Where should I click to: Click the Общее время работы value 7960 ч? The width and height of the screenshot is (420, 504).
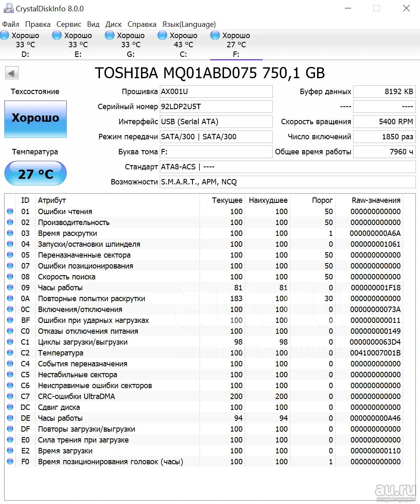tap(384, 152)
